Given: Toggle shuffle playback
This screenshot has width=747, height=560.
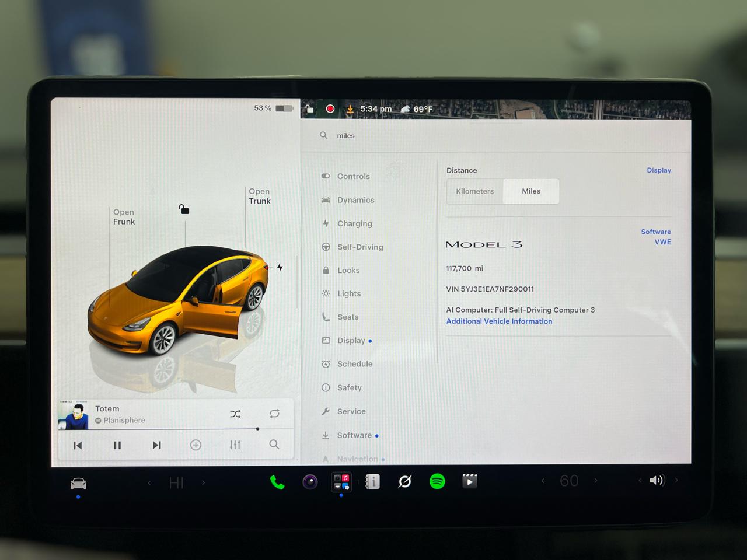Looking at the screenshot, I should point(235,414).
